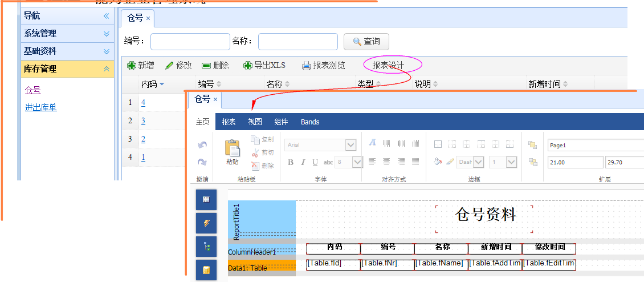Image resolution: width=644 pixels, height=282 pixels.
Task: Open the fill color paint bucket
Action: pos(438,162)
